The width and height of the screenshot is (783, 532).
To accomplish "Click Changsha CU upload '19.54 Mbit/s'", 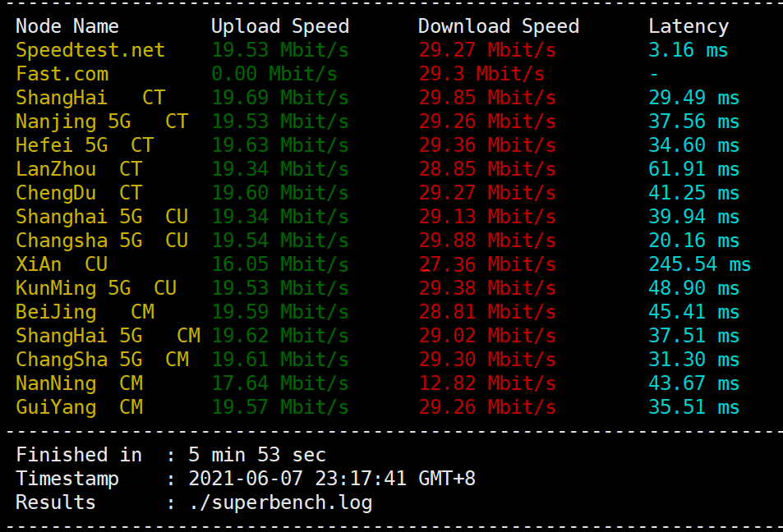I will pyautogui.click(x=280, y=241).
